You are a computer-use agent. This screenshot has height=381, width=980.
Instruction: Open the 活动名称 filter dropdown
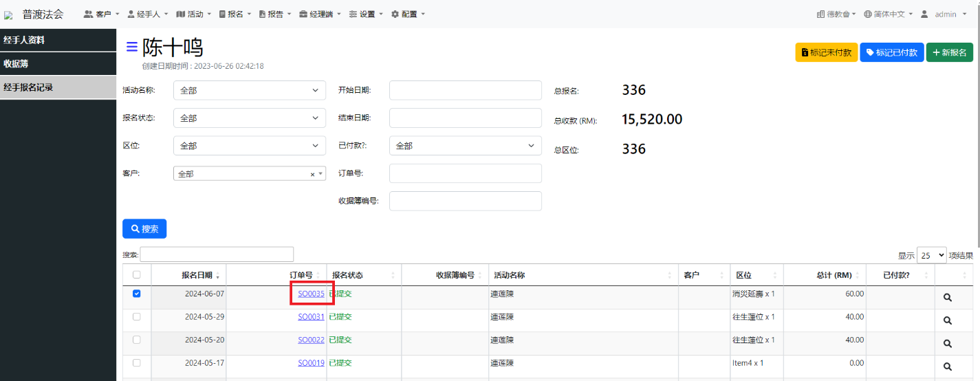click(250, 90)
